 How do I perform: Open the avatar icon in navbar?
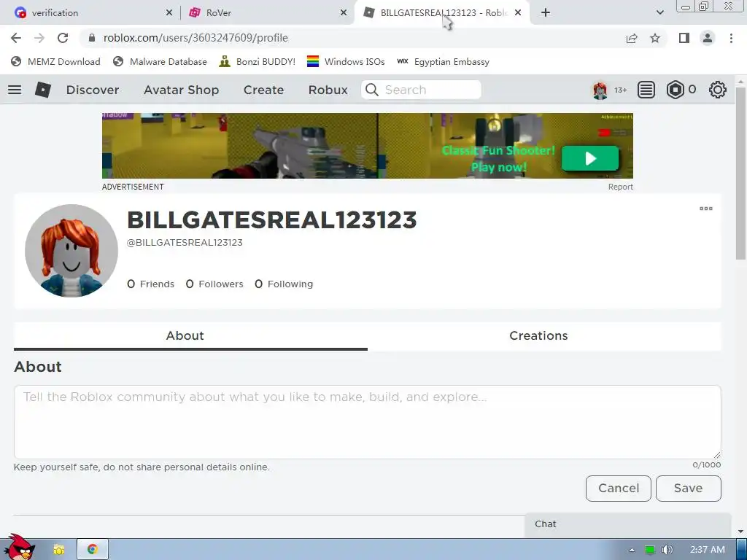pos(600,90)
